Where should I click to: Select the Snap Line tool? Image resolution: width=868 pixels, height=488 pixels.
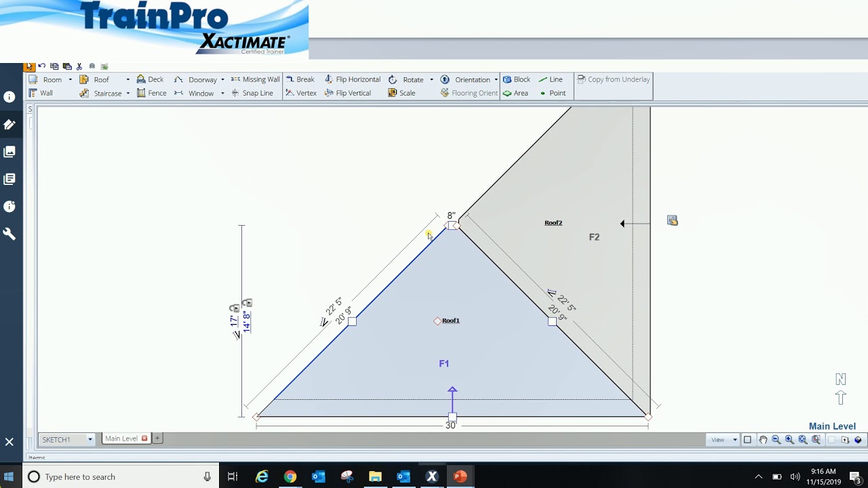(252, 93)
